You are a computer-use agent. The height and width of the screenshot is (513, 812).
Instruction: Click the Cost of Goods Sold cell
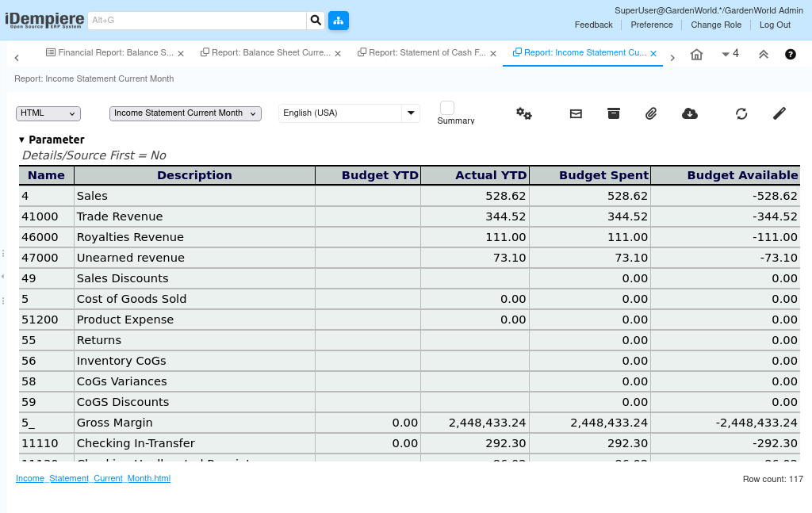tap(195, 299)
